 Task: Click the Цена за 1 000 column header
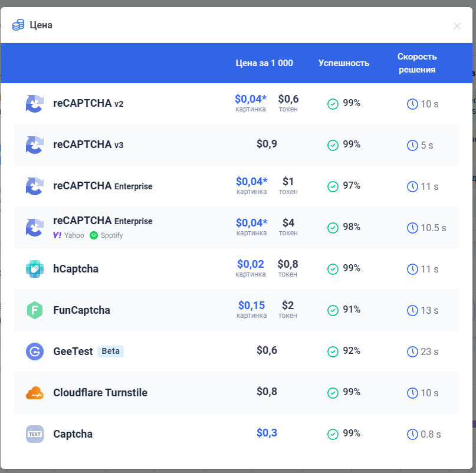(264, 63)
